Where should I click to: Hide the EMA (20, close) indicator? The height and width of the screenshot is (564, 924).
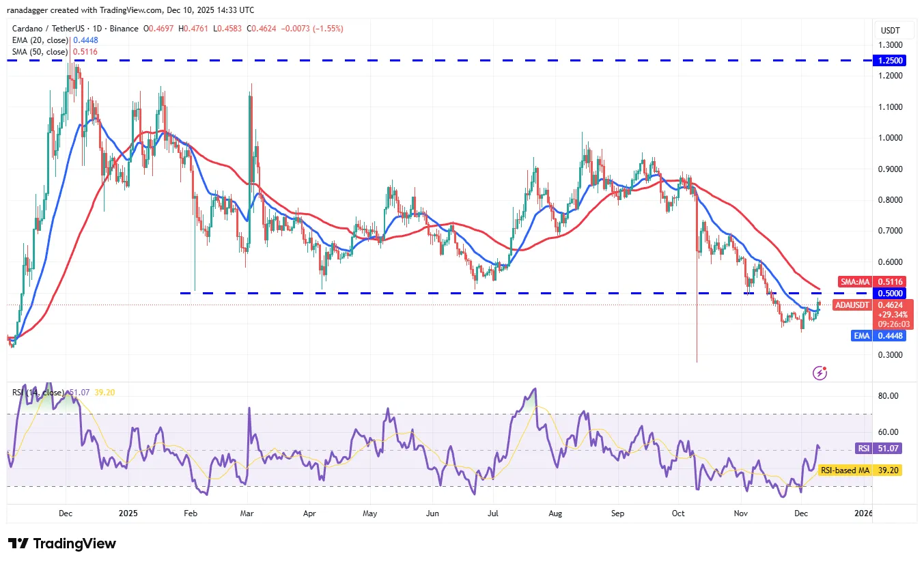click(41, 40)
